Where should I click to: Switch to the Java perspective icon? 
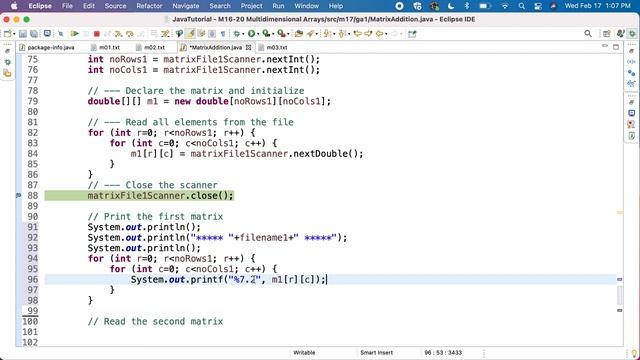click(x=620, y=33)
